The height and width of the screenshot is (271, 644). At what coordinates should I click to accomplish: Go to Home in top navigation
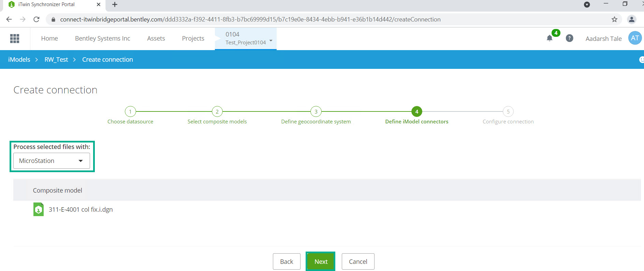coord(49,39)
